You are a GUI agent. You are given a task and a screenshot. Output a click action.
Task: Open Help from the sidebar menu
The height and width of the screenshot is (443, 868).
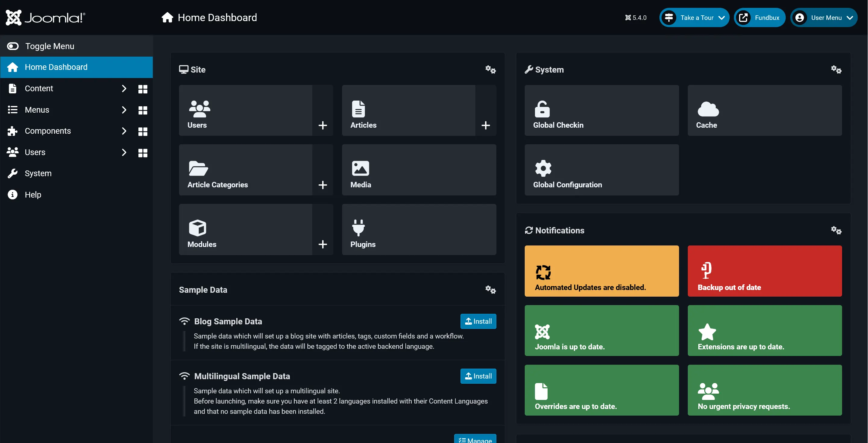pos(33,195)
